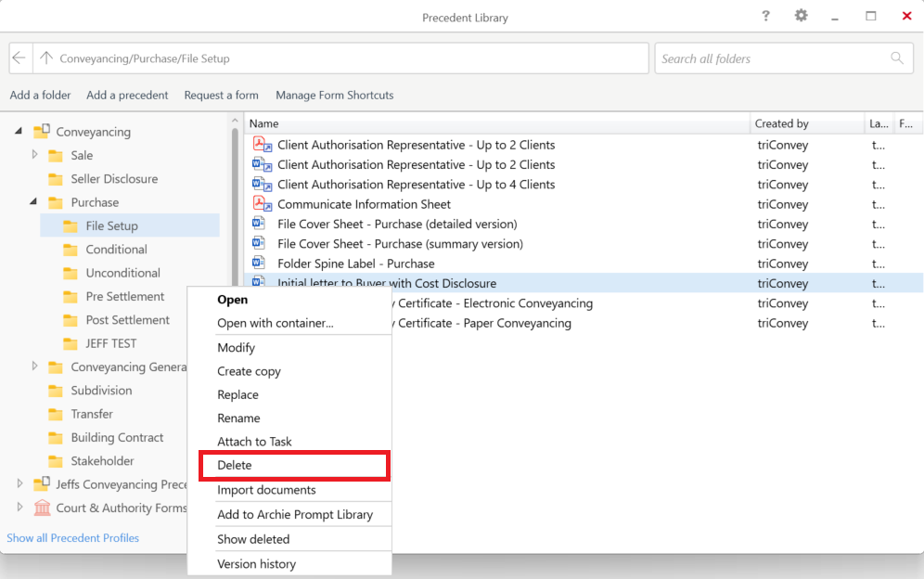Expand the Sale folder

(34, 155)
